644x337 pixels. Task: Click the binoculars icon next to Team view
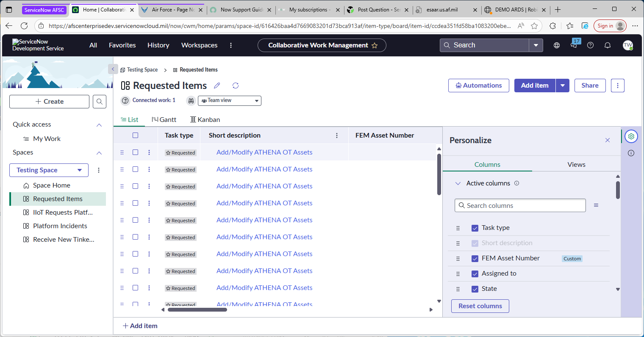coord(191,101)
